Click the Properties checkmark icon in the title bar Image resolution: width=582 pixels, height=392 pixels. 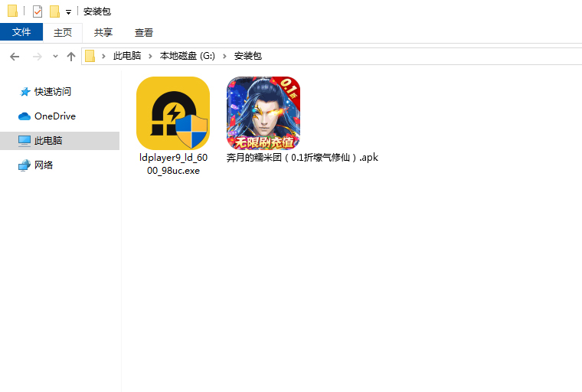[38, 11]
